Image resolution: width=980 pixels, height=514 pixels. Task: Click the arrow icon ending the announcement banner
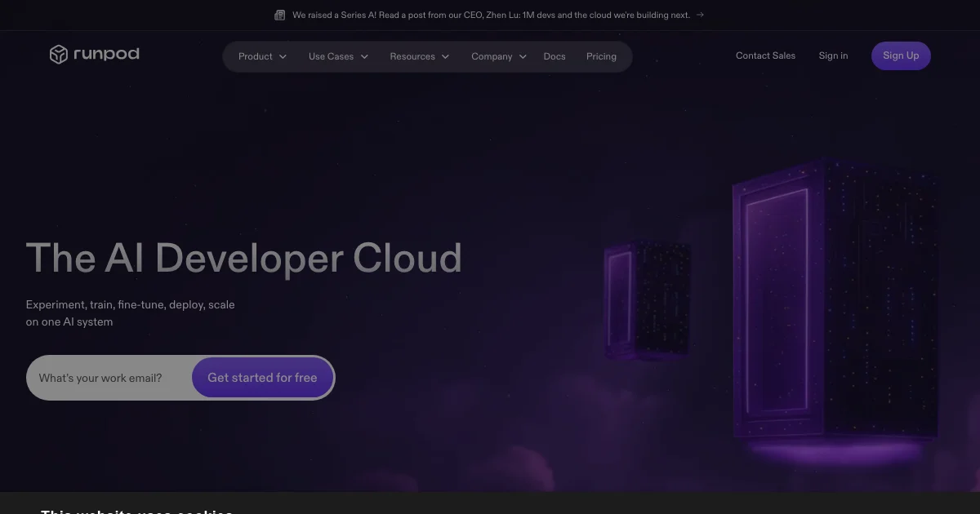point(700,15)
